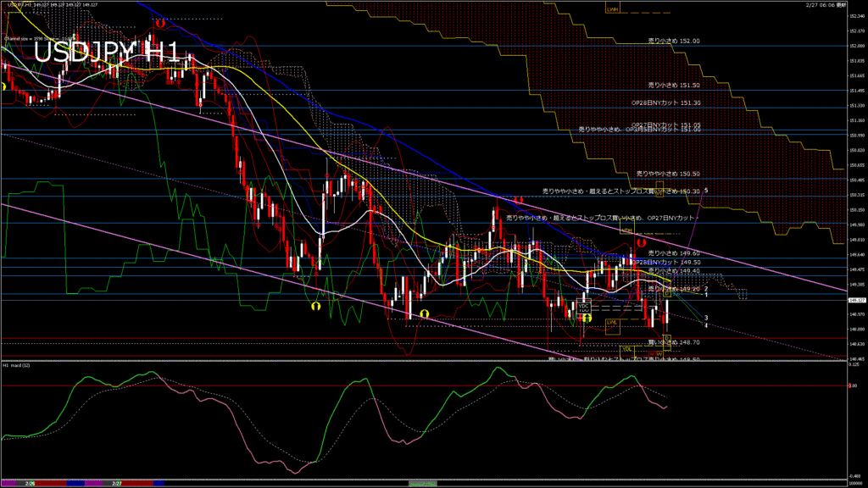Click the 売り小さめ 149.40 level label
This screenshot has width=868, height=488.
pyautogui.click(x=674, y=271)
